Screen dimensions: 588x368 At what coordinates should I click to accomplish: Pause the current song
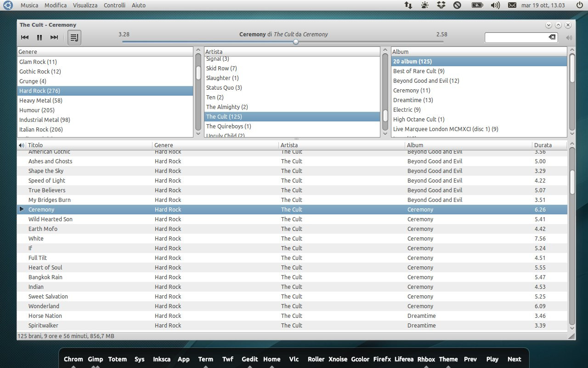click(x=40, y=38)
